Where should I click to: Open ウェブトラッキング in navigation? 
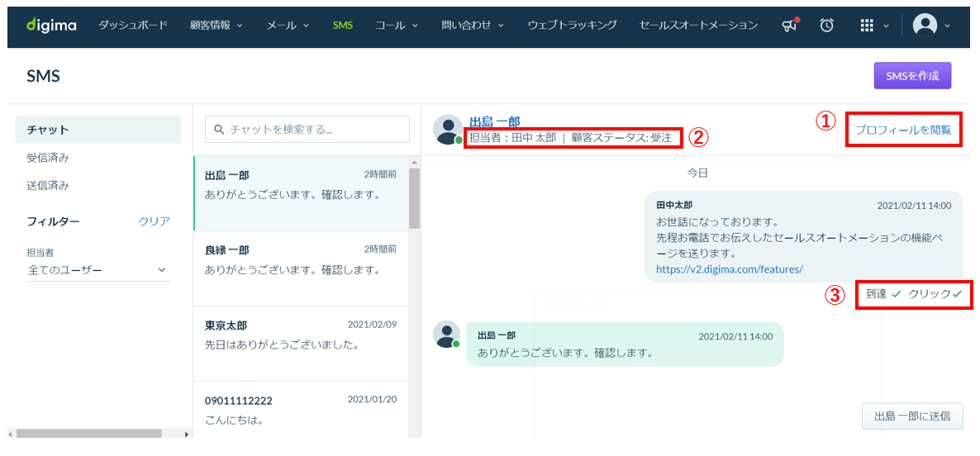pos(572,26)
